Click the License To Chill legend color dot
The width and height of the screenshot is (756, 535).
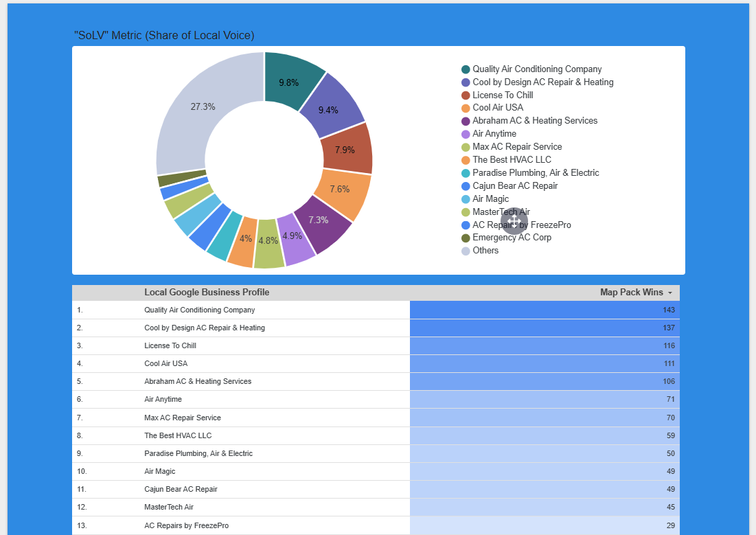[x=466, y=95]
